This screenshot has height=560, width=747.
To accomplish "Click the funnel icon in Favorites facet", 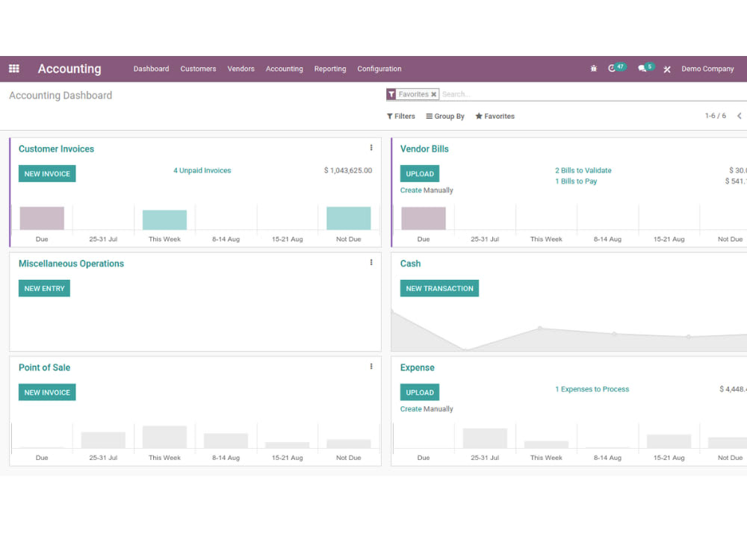I will (391, 94).
